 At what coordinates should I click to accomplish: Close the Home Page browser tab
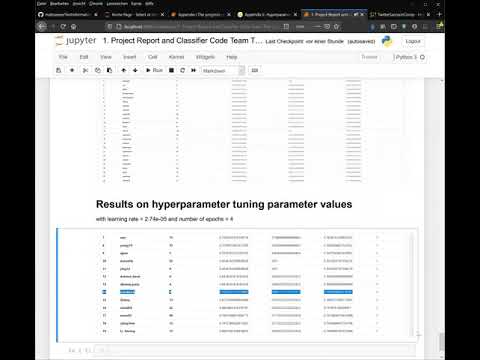click(162, 14)
